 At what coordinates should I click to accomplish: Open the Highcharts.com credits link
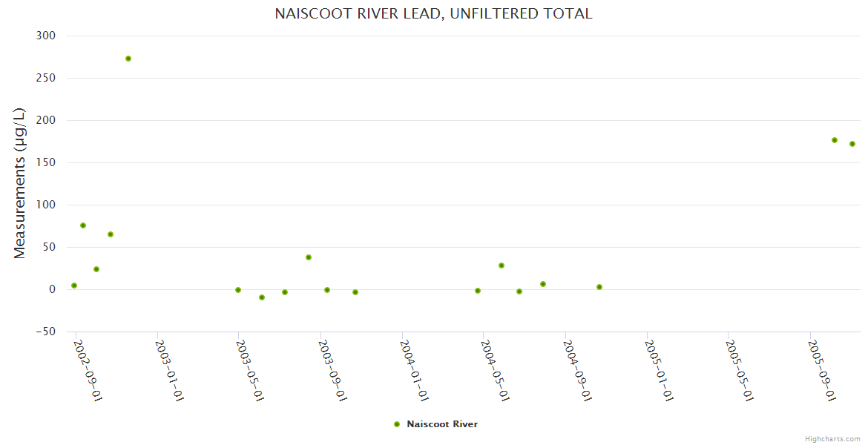point(832,438)
